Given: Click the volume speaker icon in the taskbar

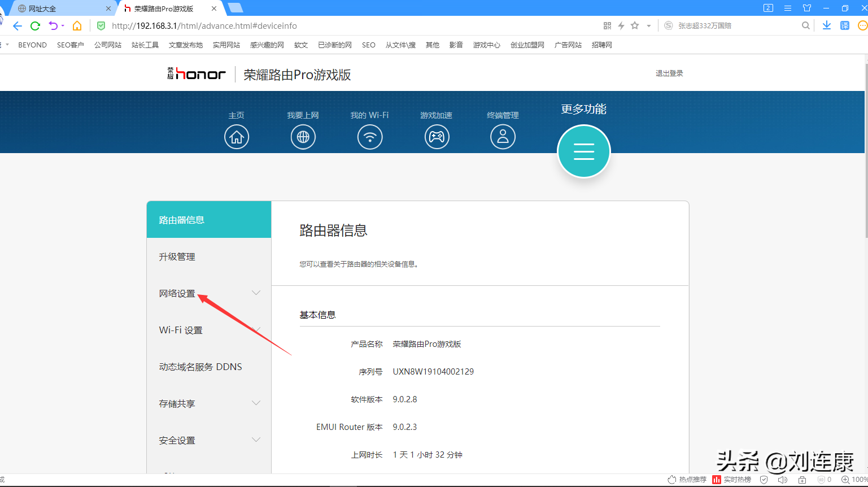Looking at the screenshot, I should (x=783, y=479).
